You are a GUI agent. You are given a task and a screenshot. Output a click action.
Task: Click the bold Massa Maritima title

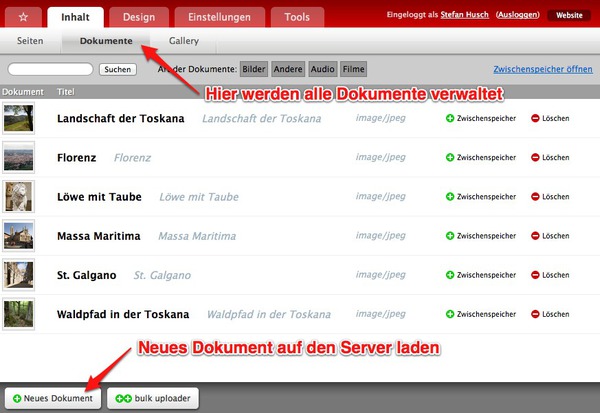click(99, 236)
